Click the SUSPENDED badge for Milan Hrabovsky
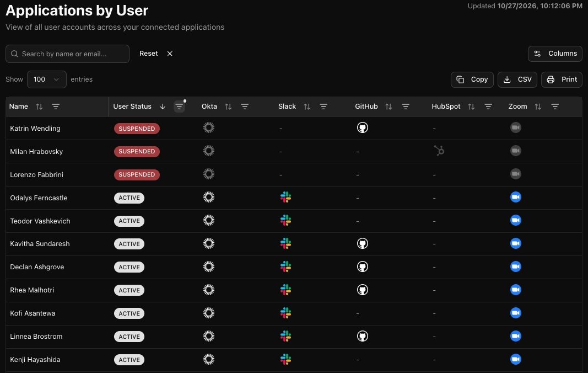This screenshot has height=373, width=588. 137,151
